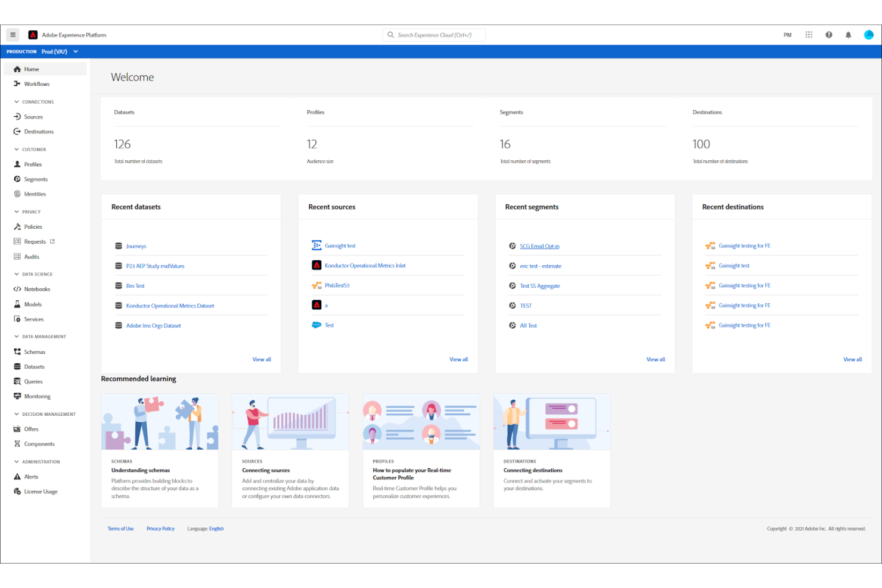Select Destinations in the sidebar
Screen dimensions: 882x588
click(x=39, y=132)
